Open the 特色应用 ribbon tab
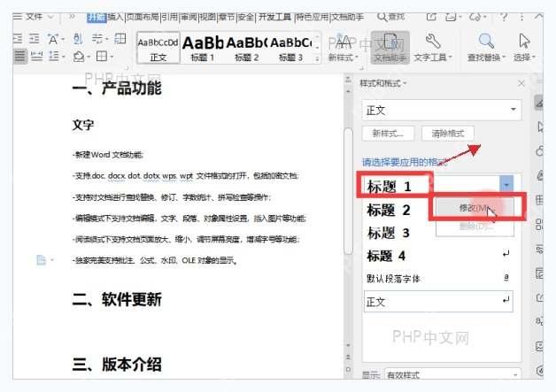 312,17
